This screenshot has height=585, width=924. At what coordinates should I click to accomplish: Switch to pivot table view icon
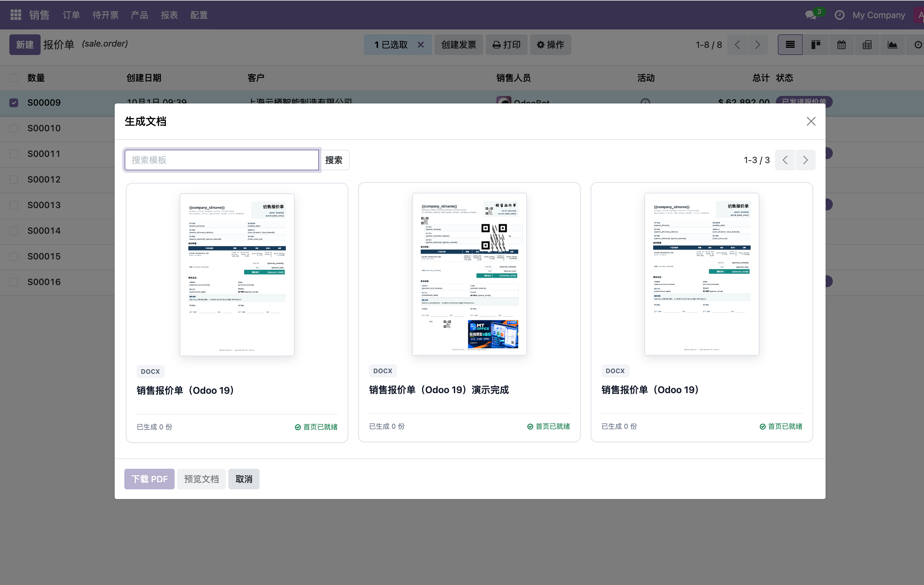pos(867,45)
